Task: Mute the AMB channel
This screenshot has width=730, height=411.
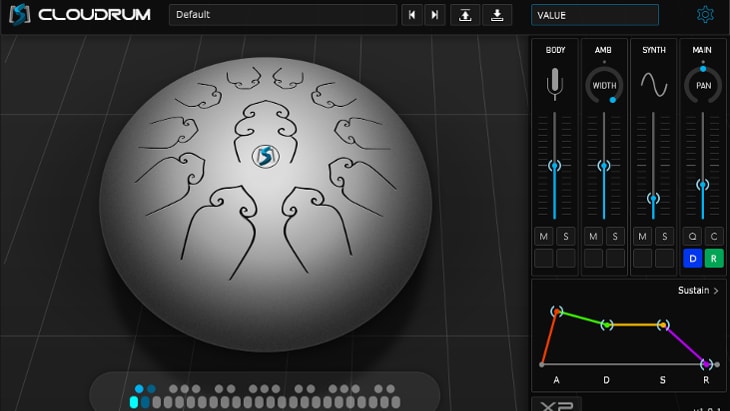Action: (x=593, y=236)
